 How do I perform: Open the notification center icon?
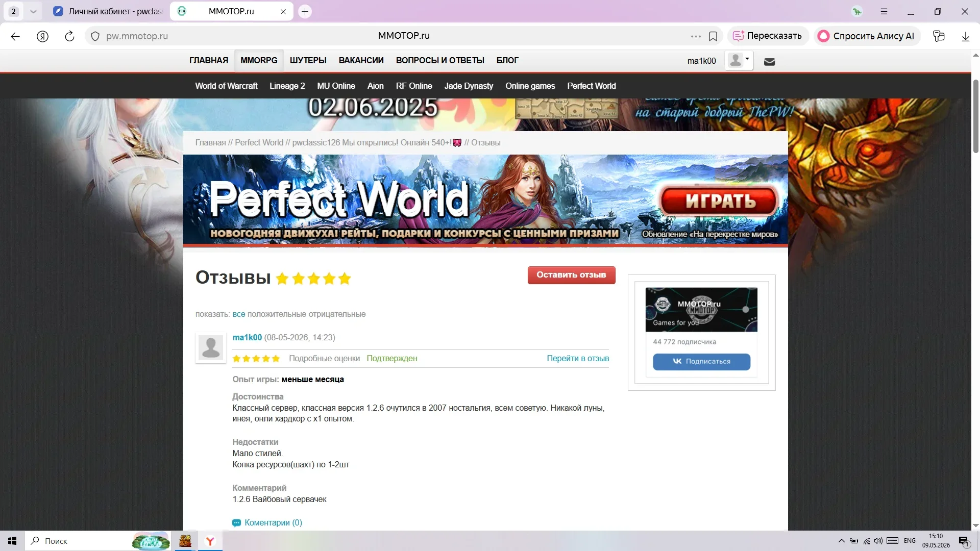pos(964,541)
